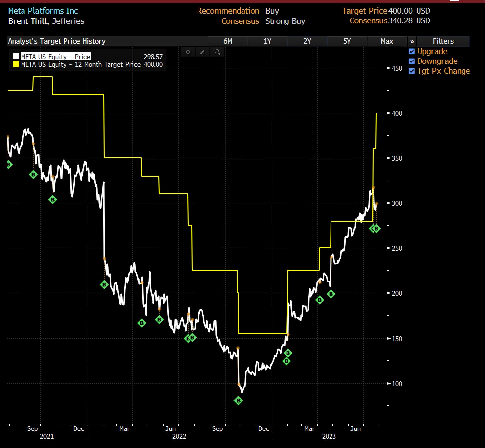The width and height of the screenshot is (485, 448).
Task: Click the yellow 12 Month Target Price swatch
Action: tap(16, 64)
